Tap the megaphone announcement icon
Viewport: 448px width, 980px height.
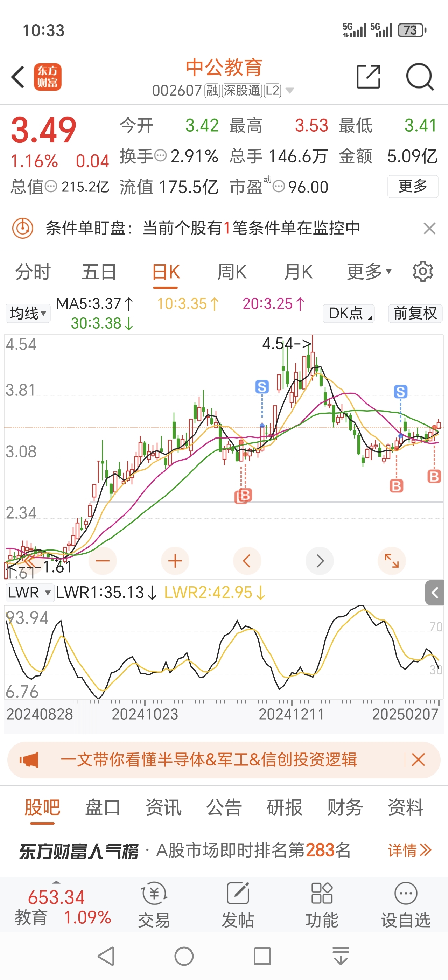pos(29,760)
